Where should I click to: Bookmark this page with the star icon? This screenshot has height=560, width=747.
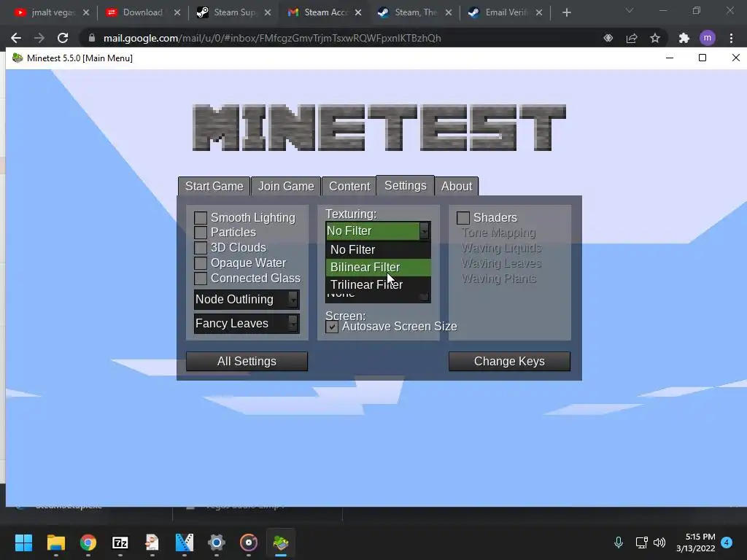pyautogui.click(x=655, y=38)
